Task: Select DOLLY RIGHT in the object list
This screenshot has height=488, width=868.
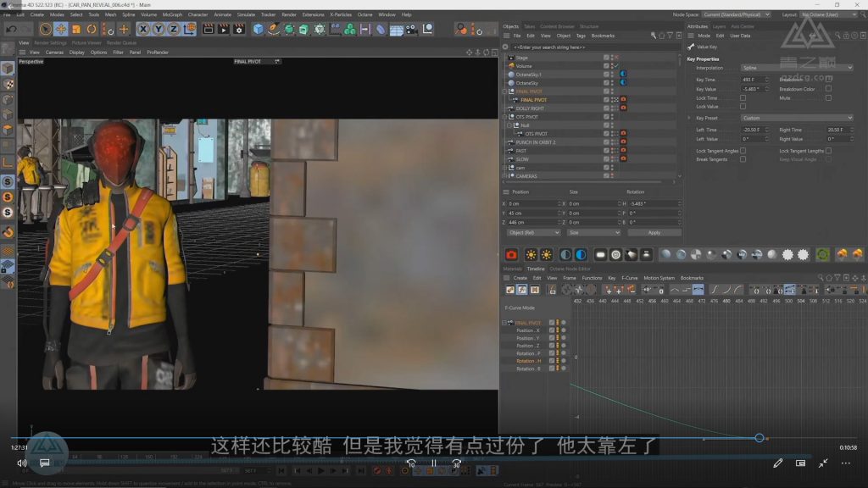Action: click(531, 108)
